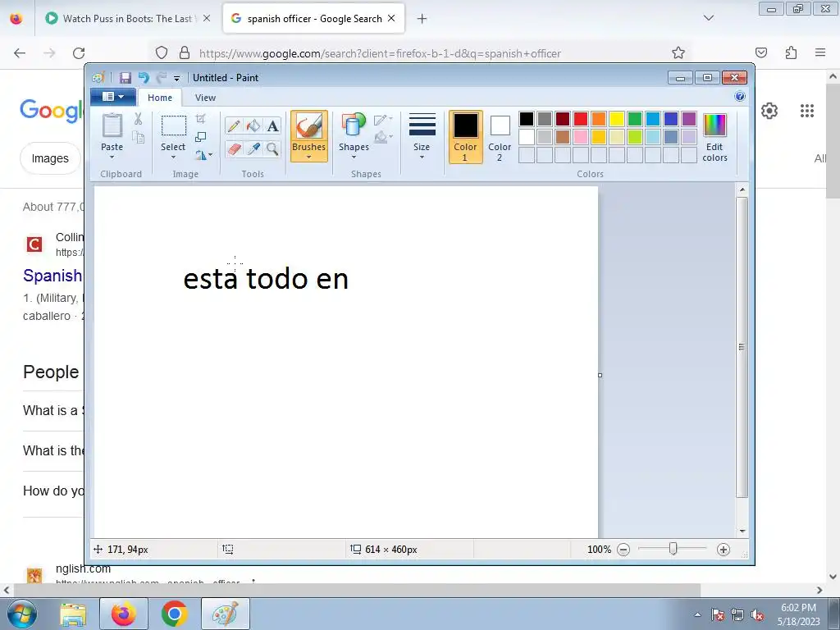Viewport: 840px width, 630px height.
Task: Click the Paste clipboard icon
Action: click(112, 126)
